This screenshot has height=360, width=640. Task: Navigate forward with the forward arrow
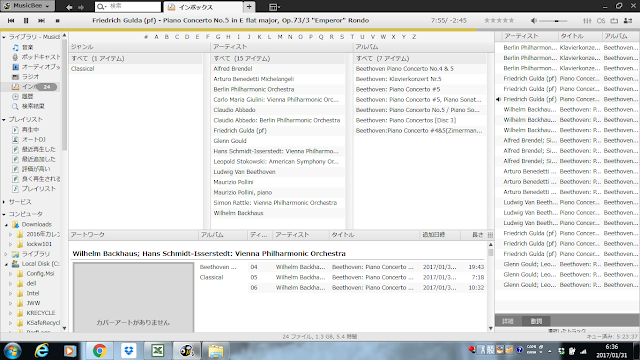[x=81, y=7]
